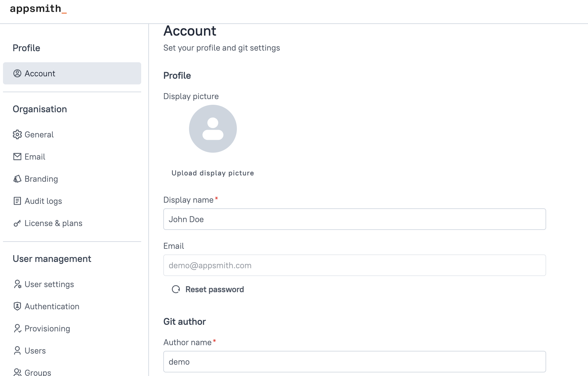The image size is (588, 376).
Task: Click the User settings person-gear icon
Action: pos(17,284)
